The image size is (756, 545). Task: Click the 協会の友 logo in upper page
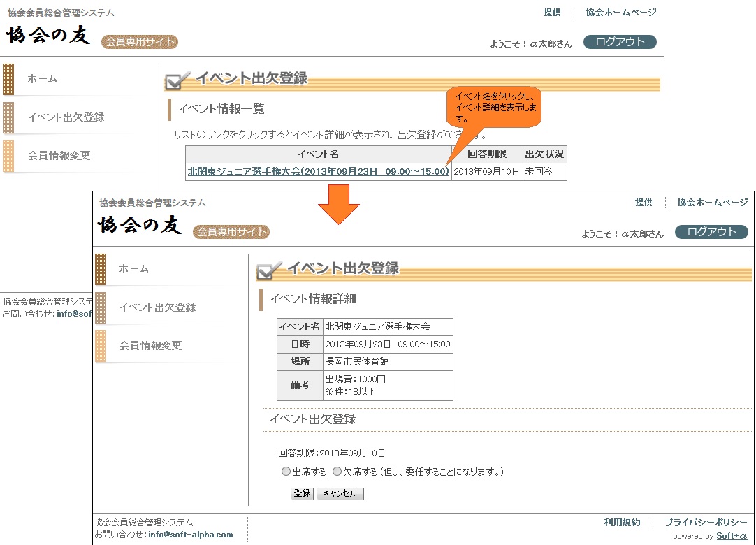click(x=49, y=35)
